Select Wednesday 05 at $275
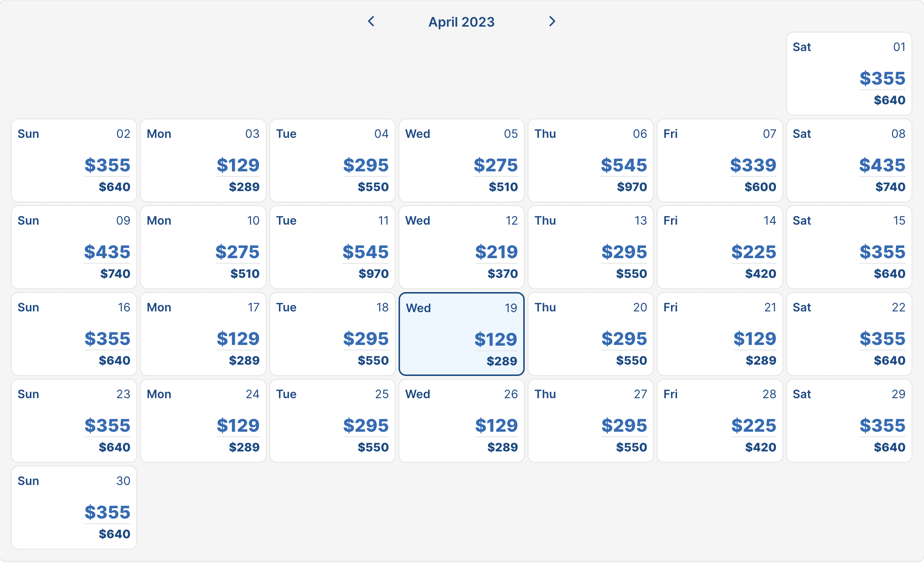The width and height of the screenshot is (924, 563). [x=461, y=160]
